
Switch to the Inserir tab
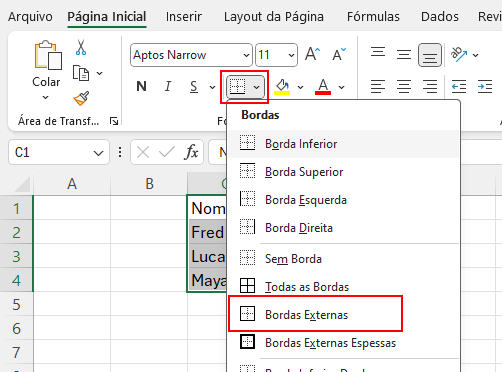[184, 17]
